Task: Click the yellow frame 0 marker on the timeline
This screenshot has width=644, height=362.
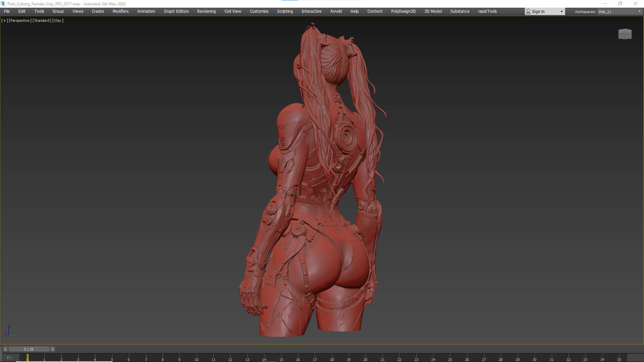Action: 28,358
